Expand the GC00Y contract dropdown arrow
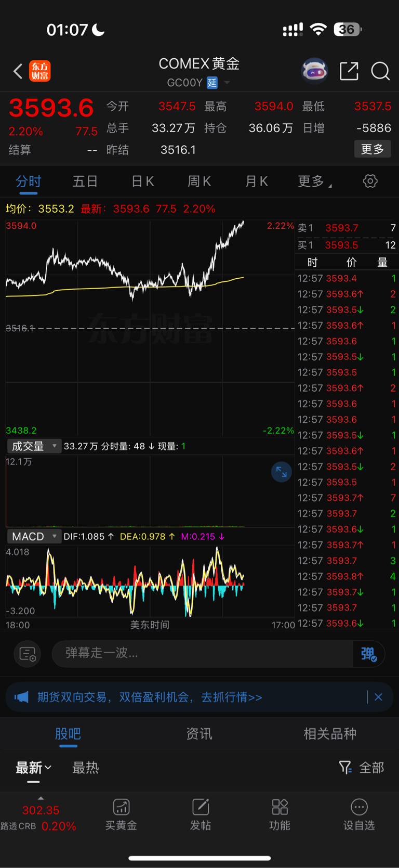The width and height of the screenshot is (399, 868). pos(227,83)
